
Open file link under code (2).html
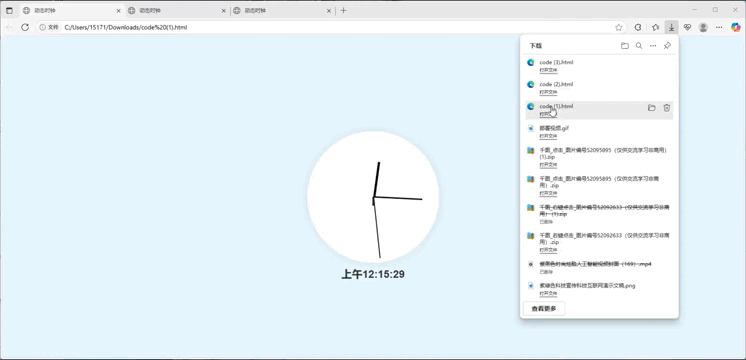(548, 92)
